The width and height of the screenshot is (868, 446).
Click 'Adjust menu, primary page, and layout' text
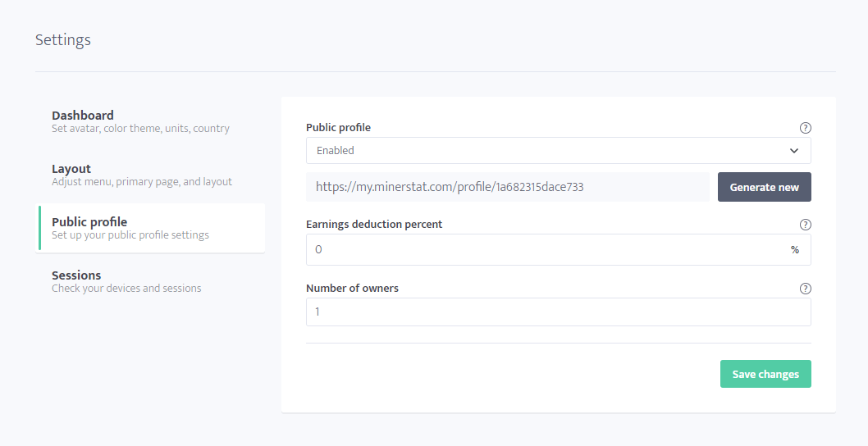tap(142, 181)
